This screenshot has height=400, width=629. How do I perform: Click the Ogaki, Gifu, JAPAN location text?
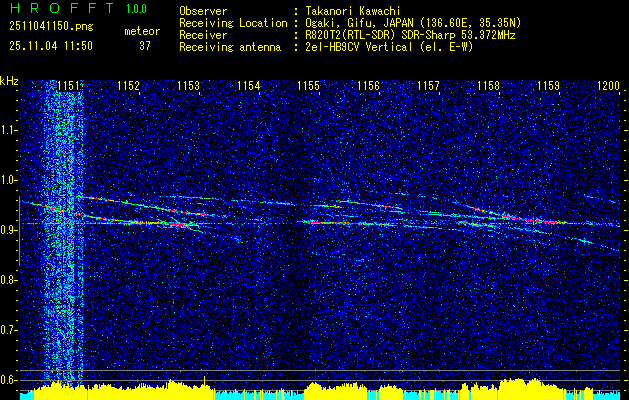(413, 23)
